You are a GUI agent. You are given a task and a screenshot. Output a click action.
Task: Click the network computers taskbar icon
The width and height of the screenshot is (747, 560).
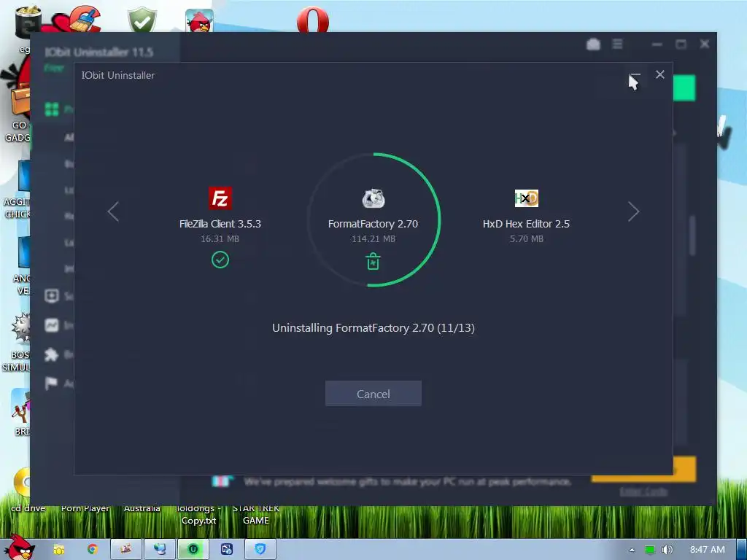click(x=160, y=549)
